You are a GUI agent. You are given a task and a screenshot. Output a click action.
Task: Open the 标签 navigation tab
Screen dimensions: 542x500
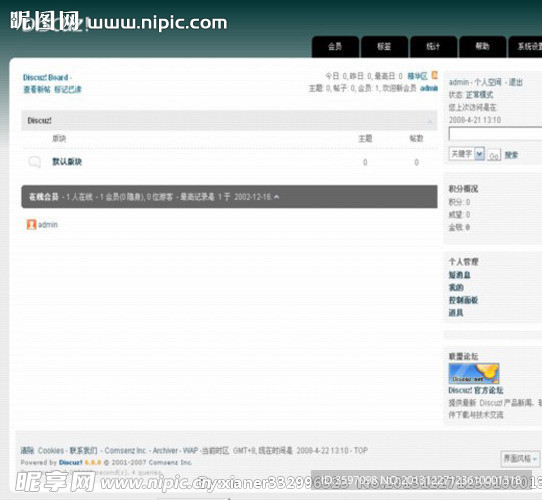[384, 46]
